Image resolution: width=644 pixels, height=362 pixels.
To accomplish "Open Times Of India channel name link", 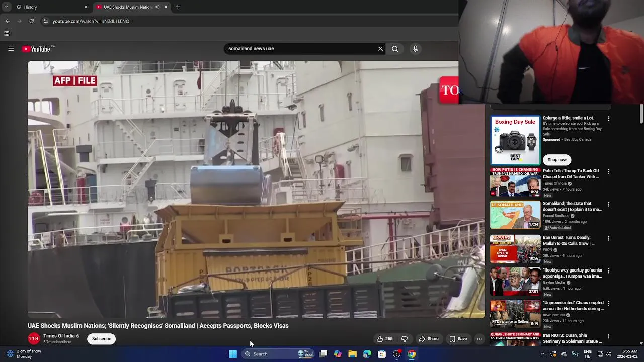I will (x=59, y=336).
